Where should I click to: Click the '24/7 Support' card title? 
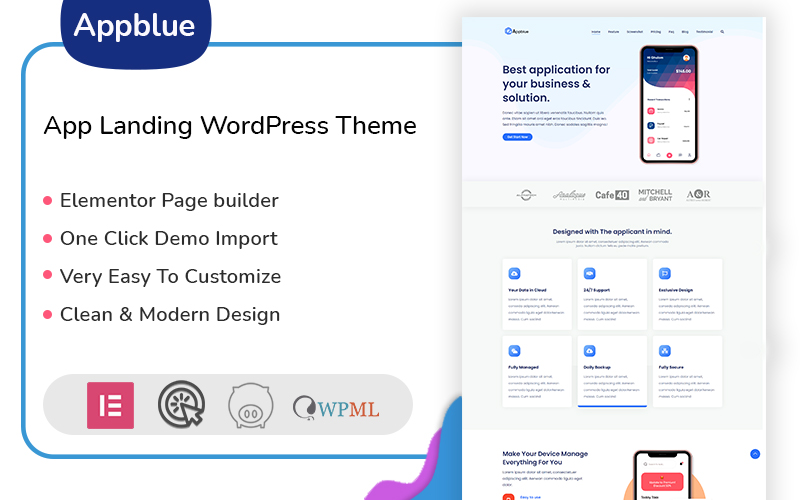596,290
